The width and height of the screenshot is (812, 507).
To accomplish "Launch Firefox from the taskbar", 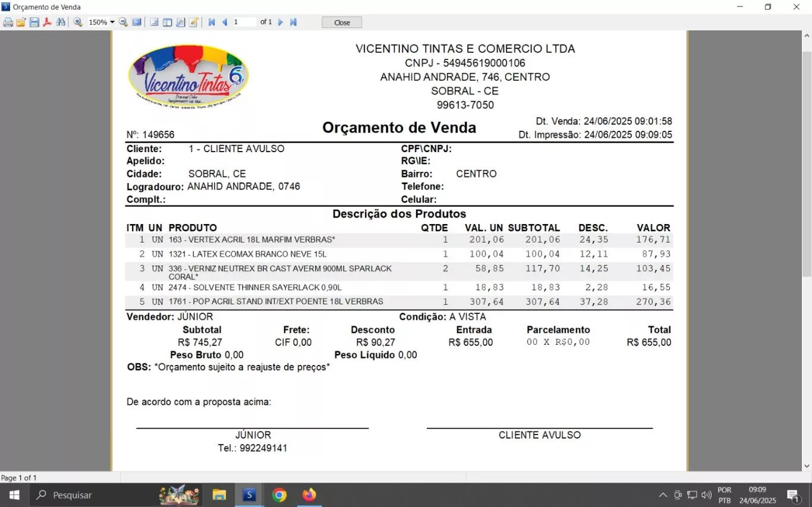I will coord(309,495).
